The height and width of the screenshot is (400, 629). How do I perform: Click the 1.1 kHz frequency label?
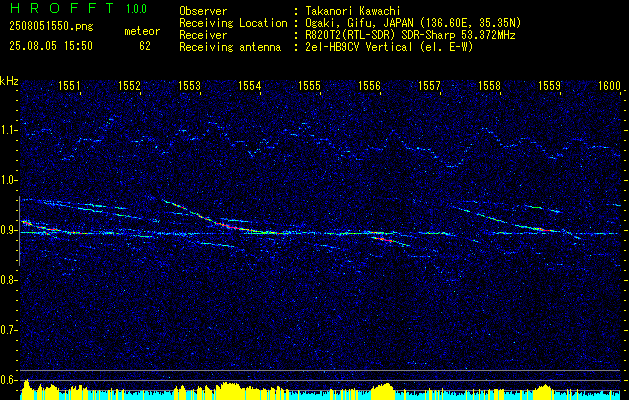tap(8, 131)
